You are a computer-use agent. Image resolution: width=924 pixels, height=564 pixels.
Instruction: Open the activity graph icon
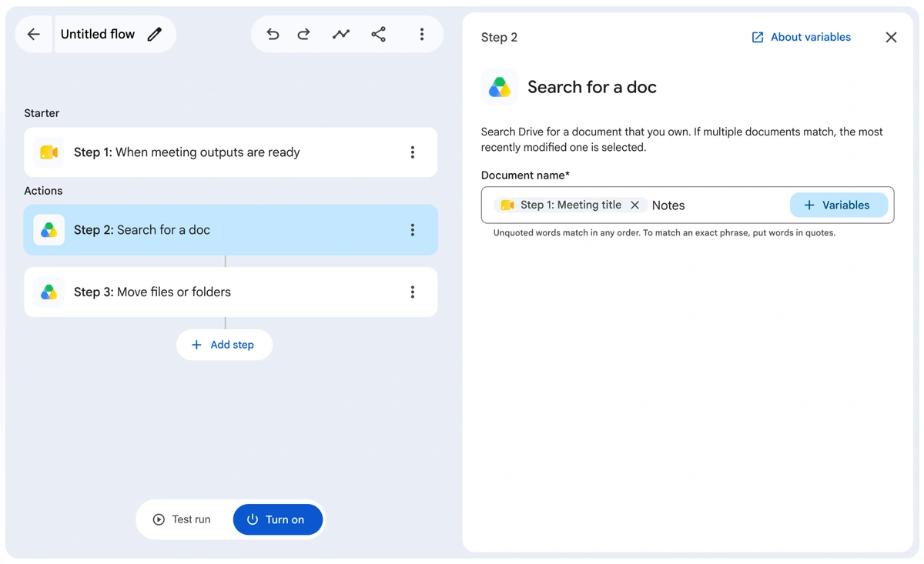(341, 34)
